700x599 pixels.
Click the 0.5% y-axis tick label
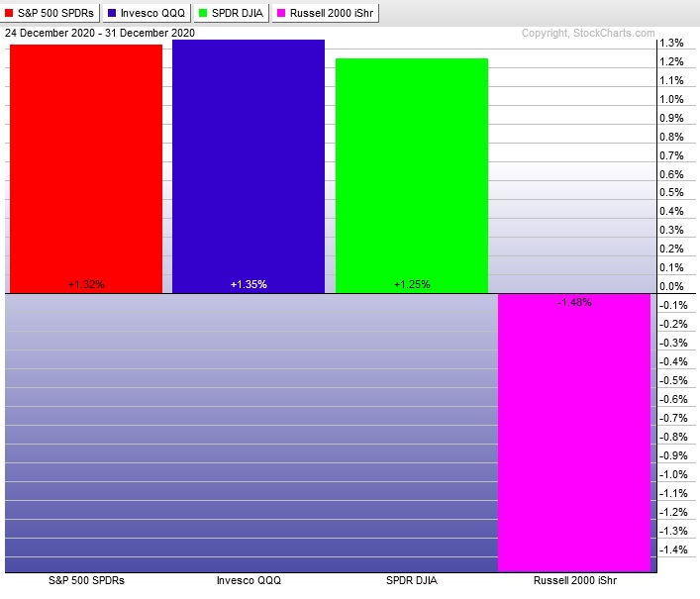click(671, 192)
